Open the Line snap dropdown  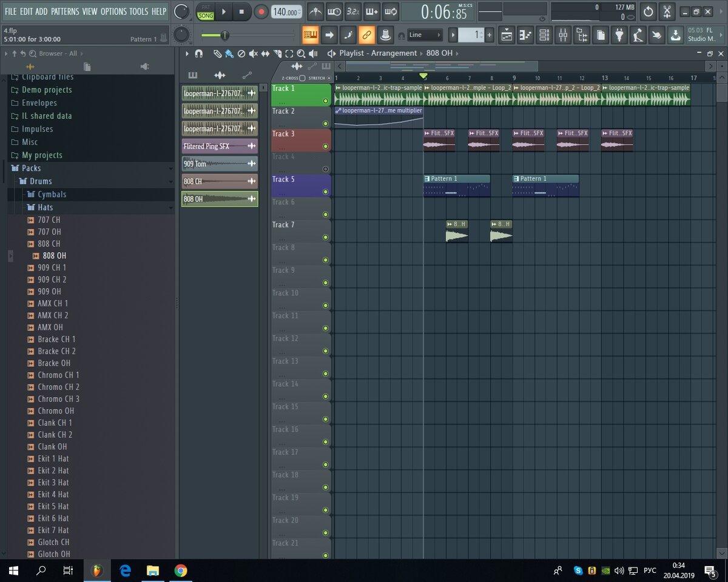pyautogui.click(x=424, y=35)
